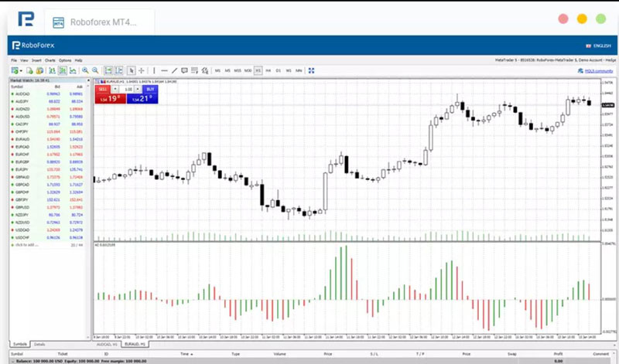
Task: Click the zoom in magnifier icon
Action: point(84,70)
